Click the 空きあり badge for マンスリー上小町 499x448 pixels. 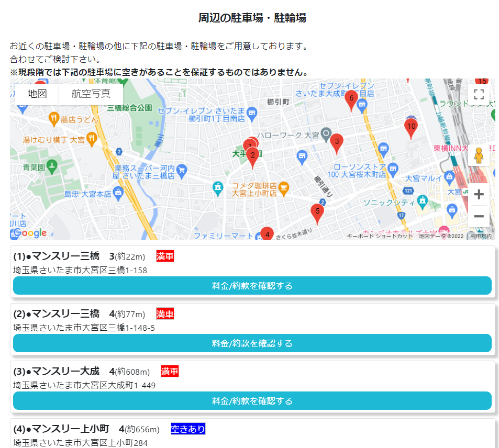[188, 429]
